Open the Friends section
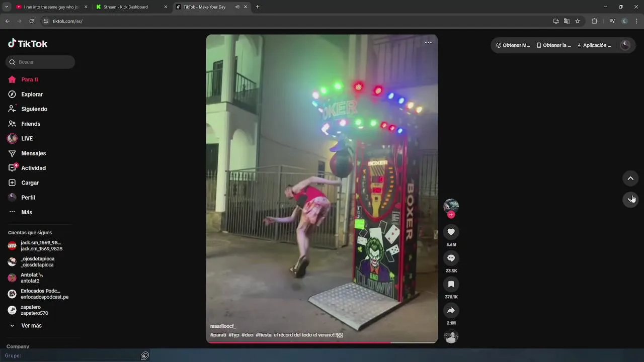 [x=24, y=124]
